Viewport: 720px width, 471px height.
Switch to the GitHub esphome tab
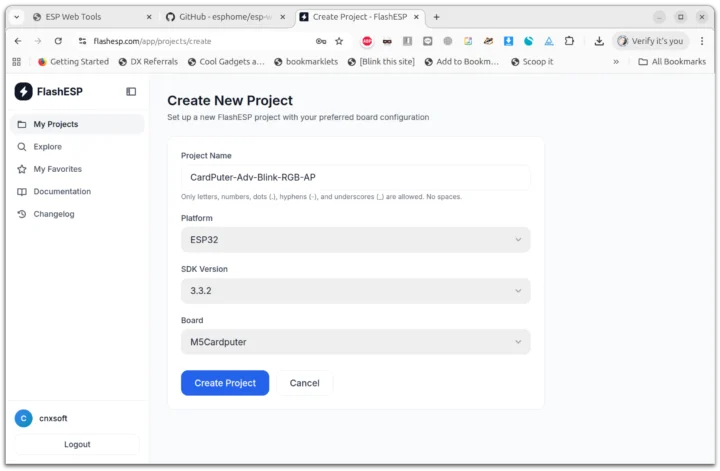(225, 17)
